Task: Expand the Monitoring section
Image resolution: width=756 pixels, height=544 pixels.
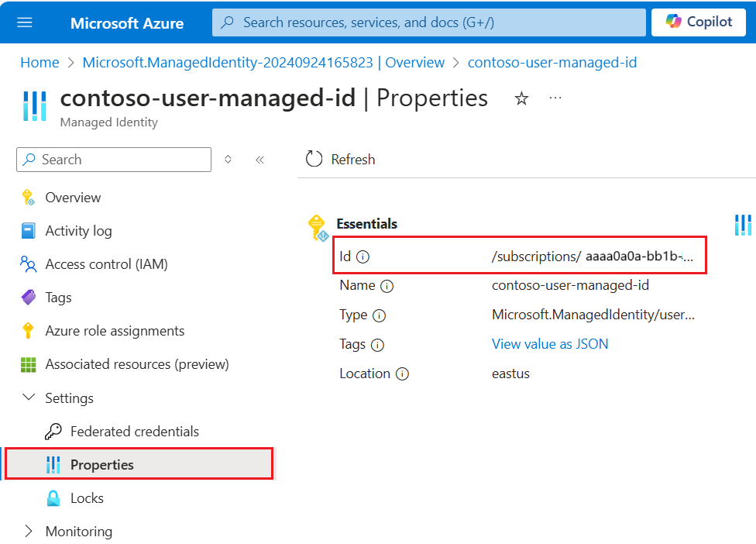Action: (29, 532)
